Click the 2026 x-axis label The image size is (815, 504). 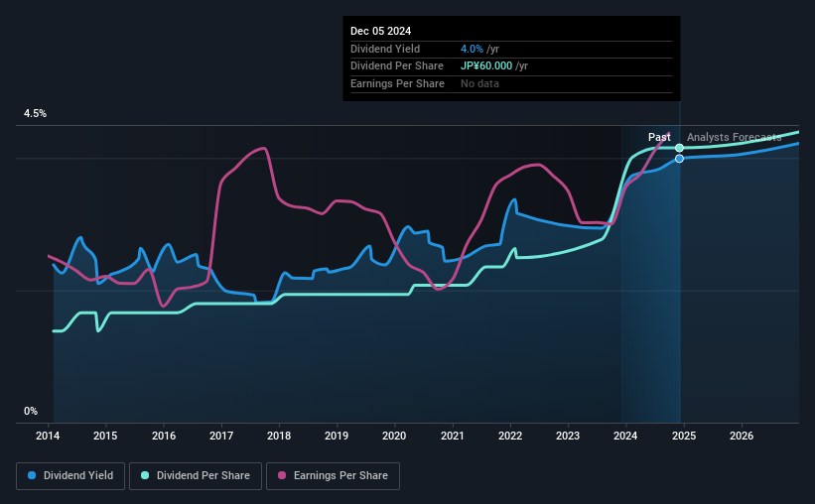742,436
